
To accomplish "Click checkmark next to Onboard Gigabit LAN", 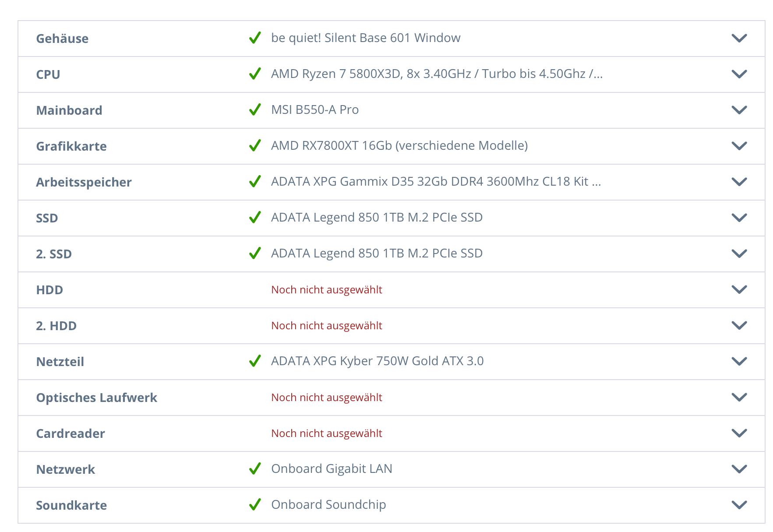I will (x=255, y=469).
